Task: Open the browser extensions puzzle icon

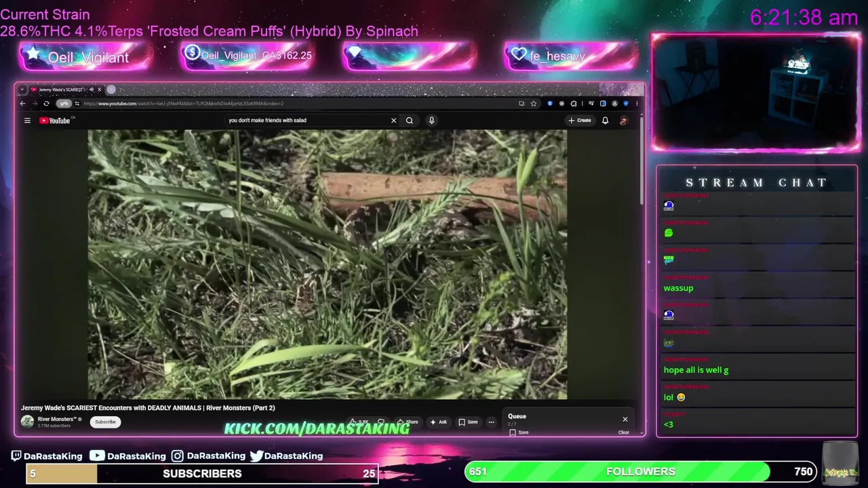Action: [574, 104]
